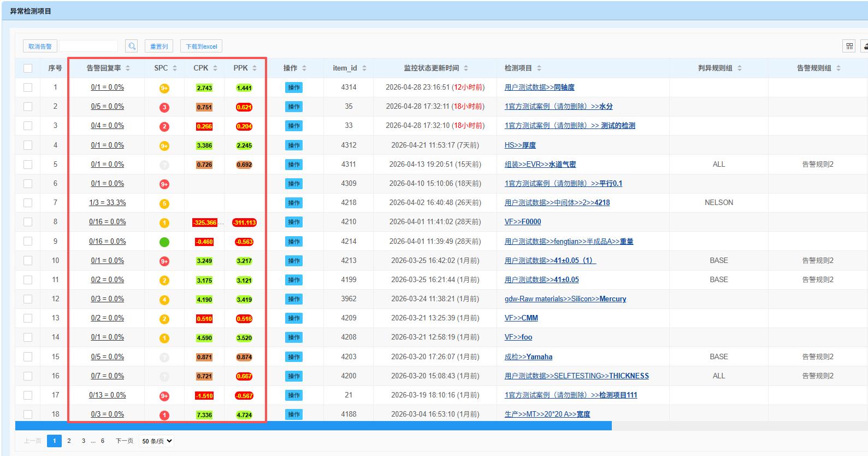
Task: Click the magnifier search icon in toolbar
Action: [x=131, y=46]
